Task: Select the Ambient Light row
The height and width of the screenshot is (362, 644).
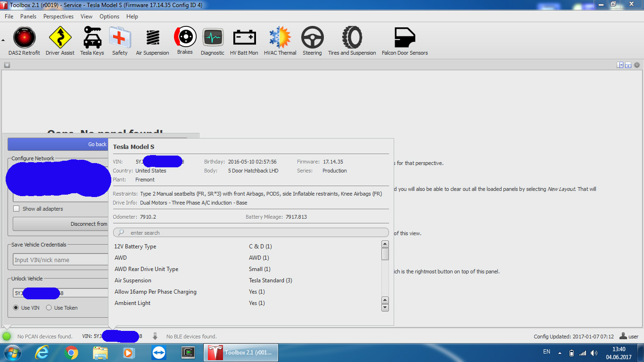Action: (247, 303)
